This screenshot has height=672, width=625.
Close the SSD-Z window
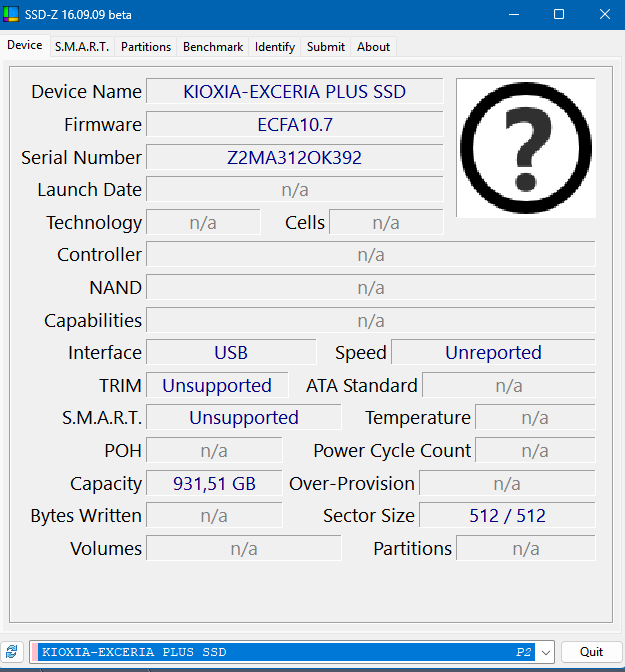click(604, 15)
